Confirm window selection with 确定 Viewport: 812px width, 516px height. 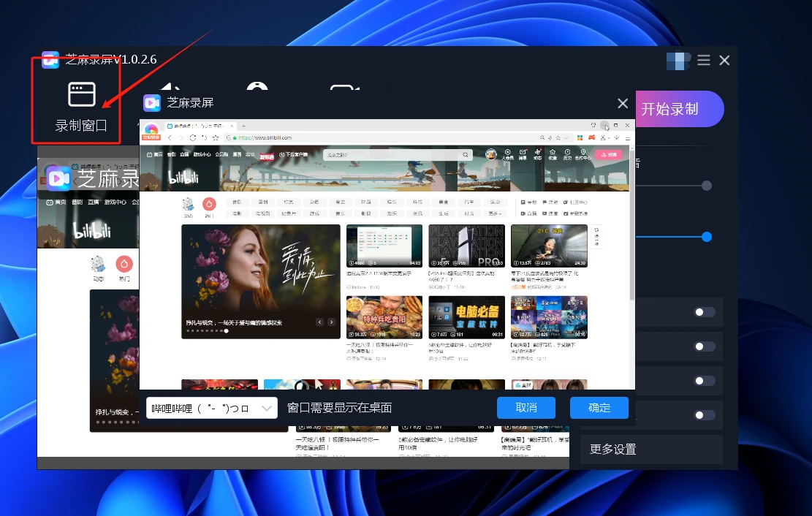point(599,408)
